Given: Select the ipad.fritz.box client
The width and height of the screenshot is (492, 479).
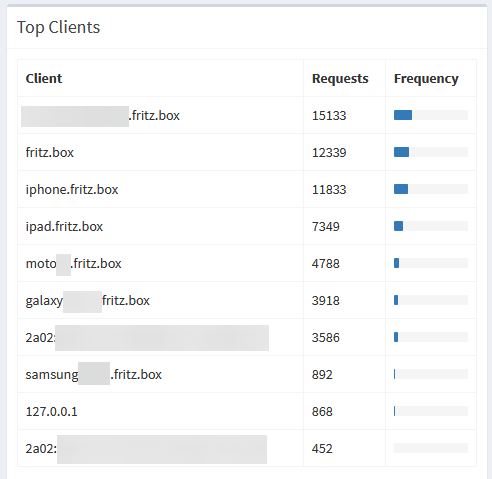Looking at the screenshot, I should pyautogui.click(x=64, y=227).
